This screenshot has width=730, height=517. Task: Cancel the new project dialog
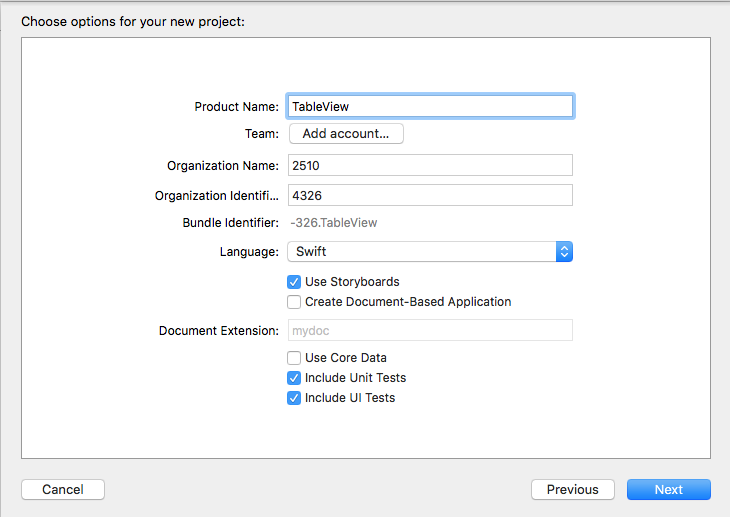tap(63, 490)
